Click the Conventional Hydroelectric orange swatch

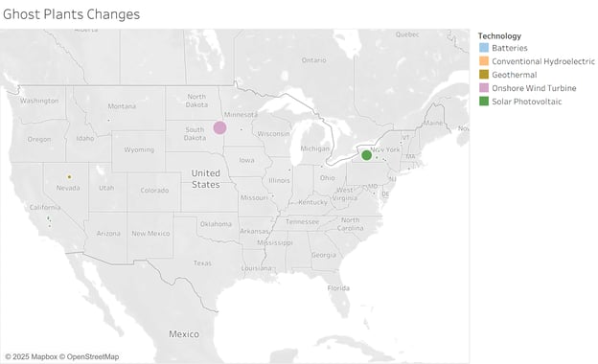click(x=484, y=61)
